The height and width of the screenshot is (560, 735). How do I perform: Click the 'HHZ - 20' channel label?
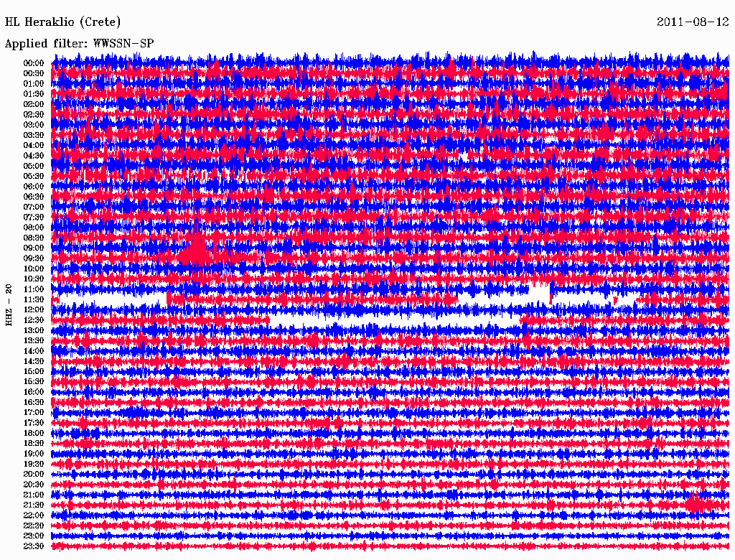tap(9, 305)
